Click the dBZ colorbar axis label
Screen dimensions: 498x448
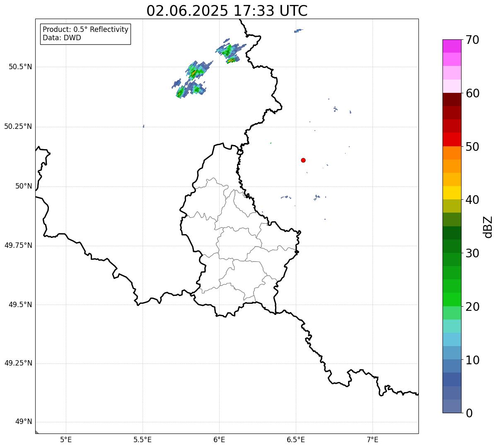[488, 227]
